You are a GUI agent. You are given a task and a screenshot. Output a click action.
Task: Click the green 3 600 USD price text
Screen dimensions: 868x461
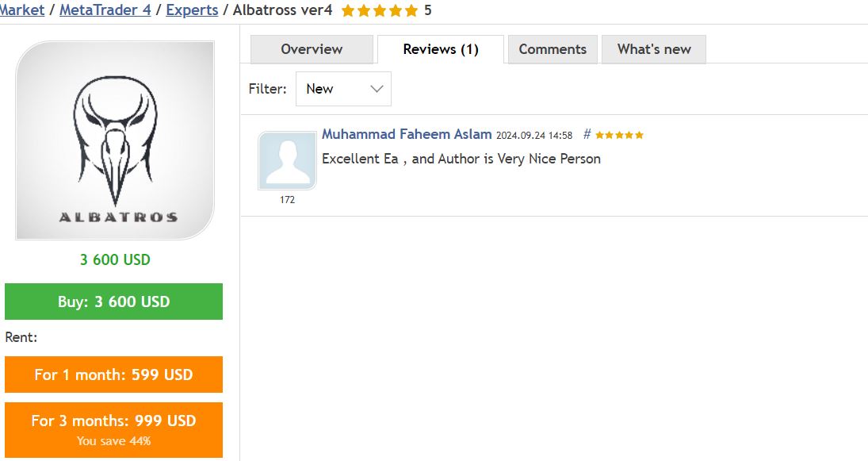[115, 259]
